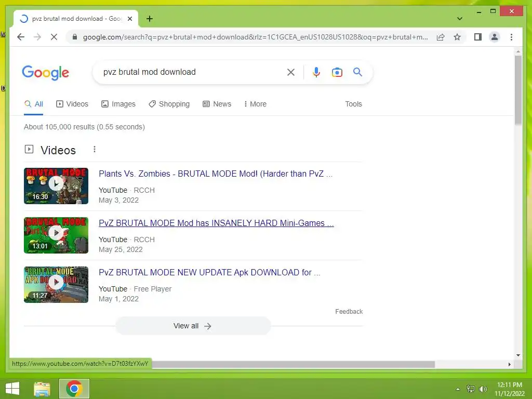The height and width of the screenshot is (399, 532).
Task: Bookmark this page with star icon
Action: tap(457, 37)
